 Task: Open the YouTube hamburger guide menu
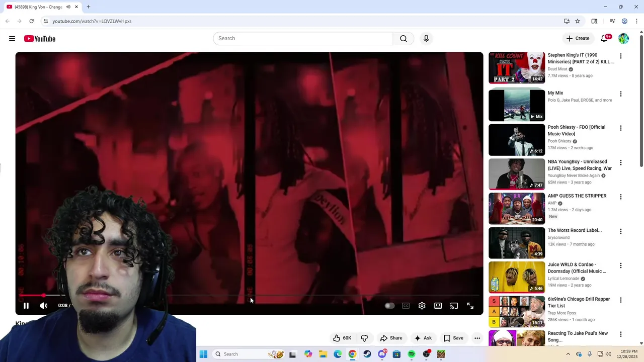pyautogui.click(x=12, y=39)
